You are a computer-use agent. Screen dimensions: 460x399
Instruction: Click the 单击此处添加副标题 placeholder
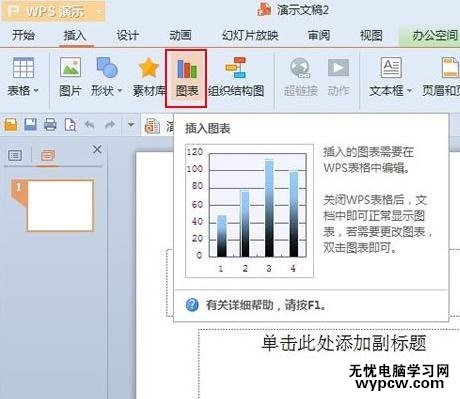point(344,343)
